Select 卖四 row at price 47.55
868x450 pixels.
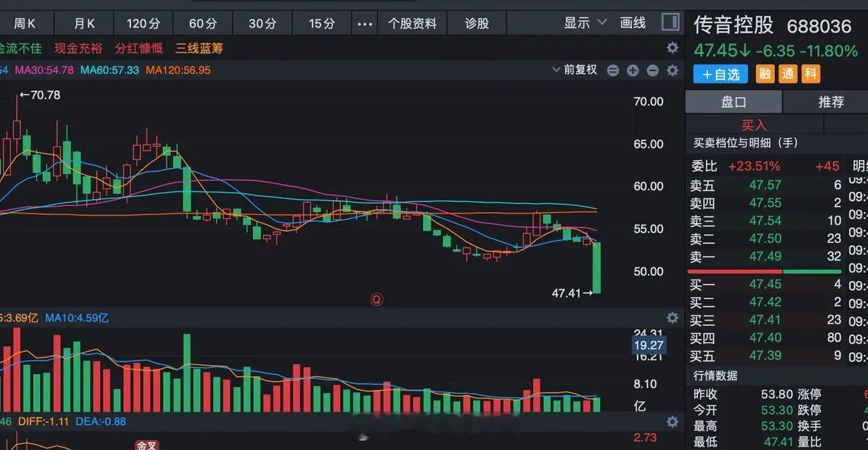(766, 203)
